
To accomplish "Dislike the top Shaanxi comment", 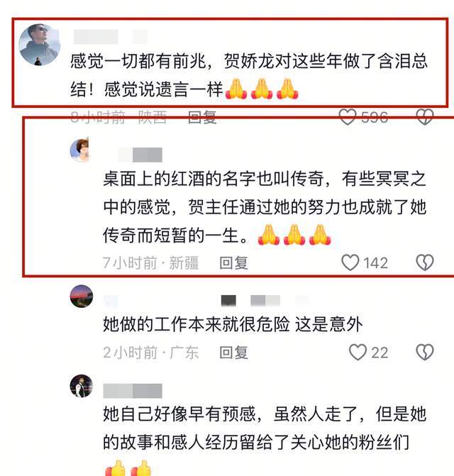I will pyautogui.click(x=425, y=117).
